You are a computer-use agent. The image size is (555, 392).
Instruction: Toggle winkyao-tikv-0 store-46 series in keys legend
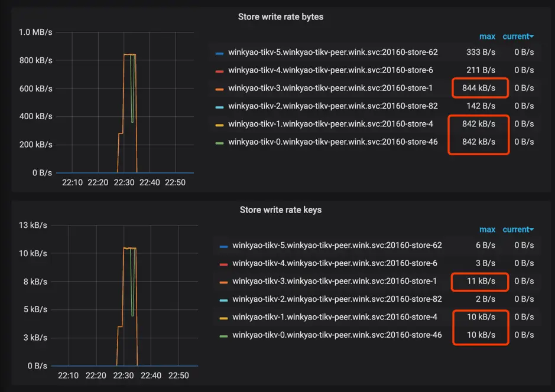[337, 335]
